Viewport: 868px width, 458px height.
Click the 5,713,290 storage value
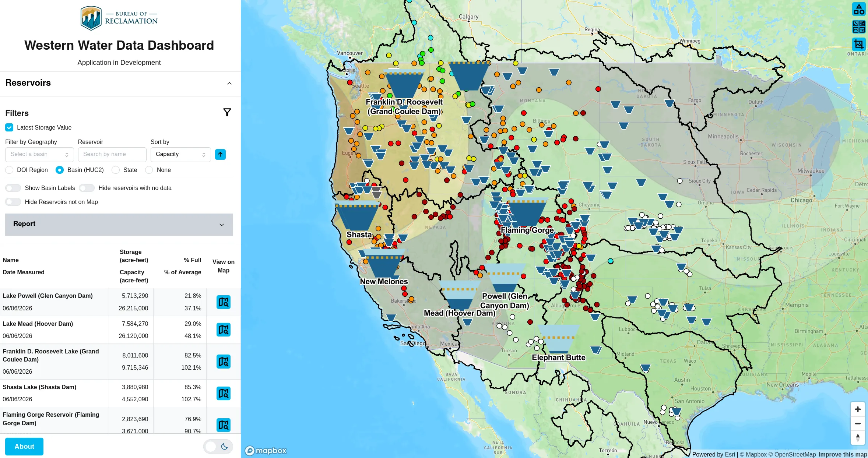pos(135,296)
